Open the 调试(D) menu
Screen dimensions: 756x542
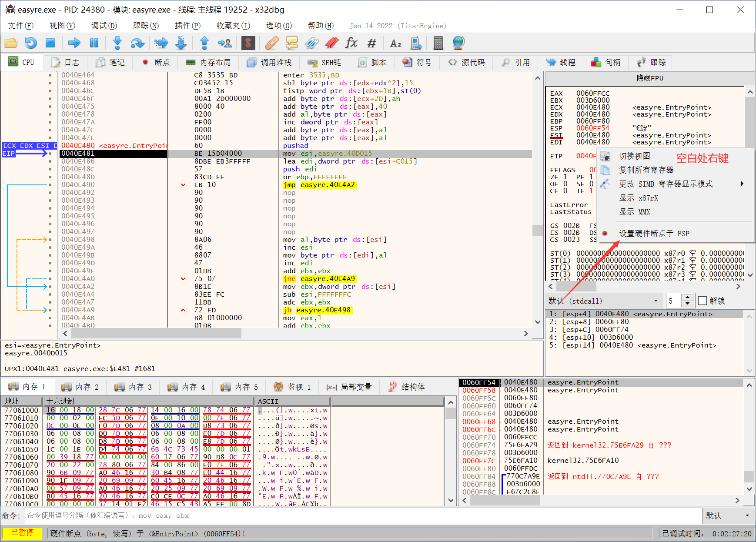coord(104,26)
